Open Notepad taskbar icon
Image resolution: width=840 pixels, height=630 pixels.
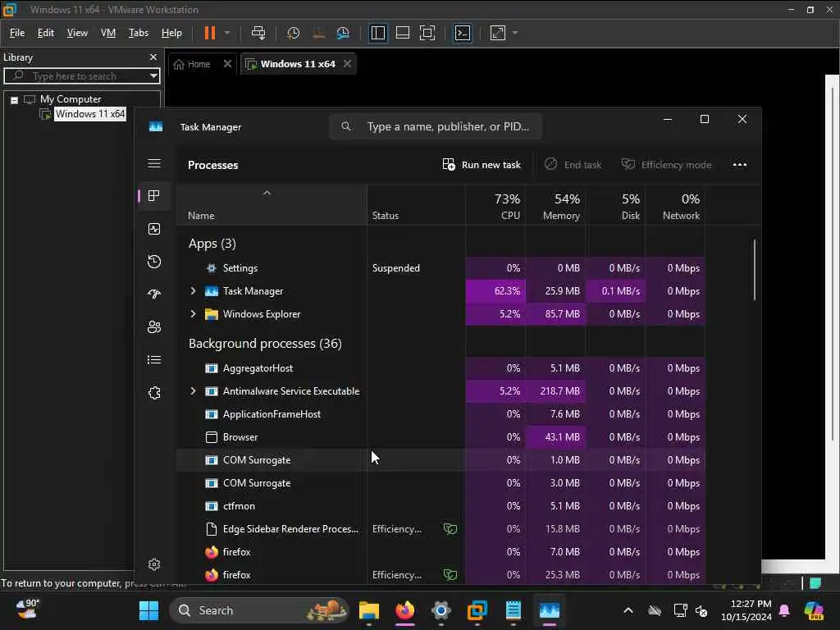tap(514, 610)
